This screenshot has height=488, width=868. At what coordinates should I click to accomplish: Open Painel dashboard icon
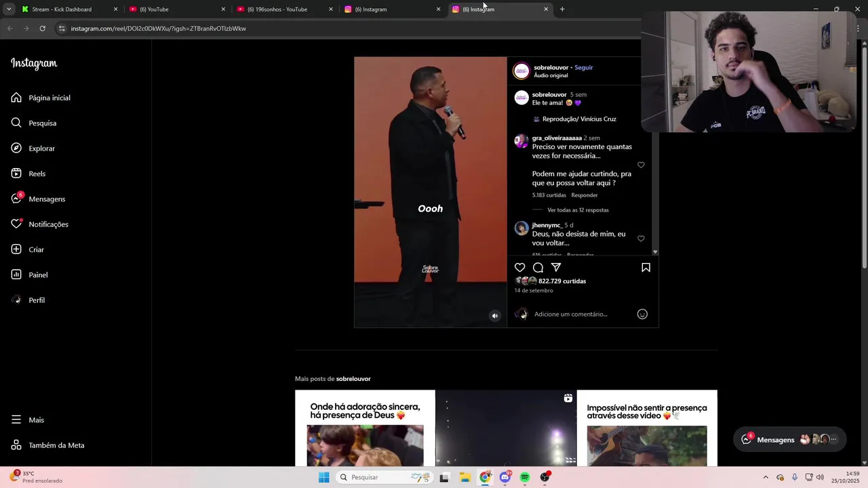click(x=16, y=274)
